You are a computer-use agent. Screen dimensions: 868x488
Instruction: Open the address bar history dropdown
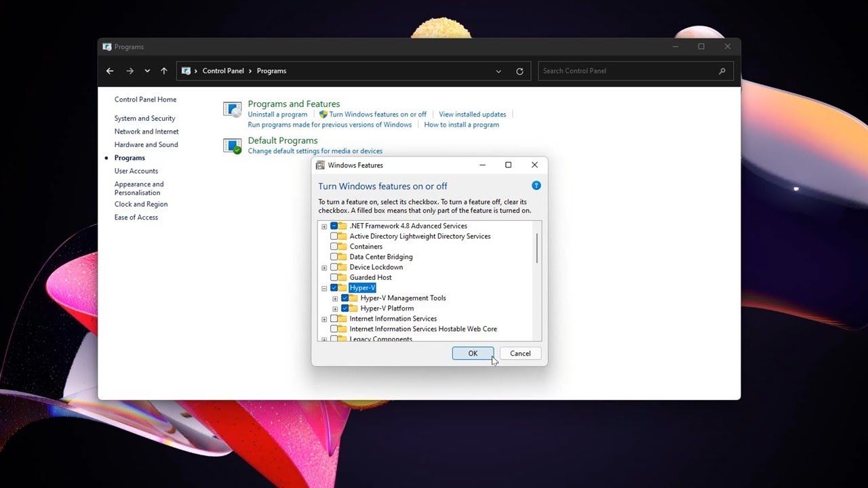pyautogui.click(x=498, y=71)
